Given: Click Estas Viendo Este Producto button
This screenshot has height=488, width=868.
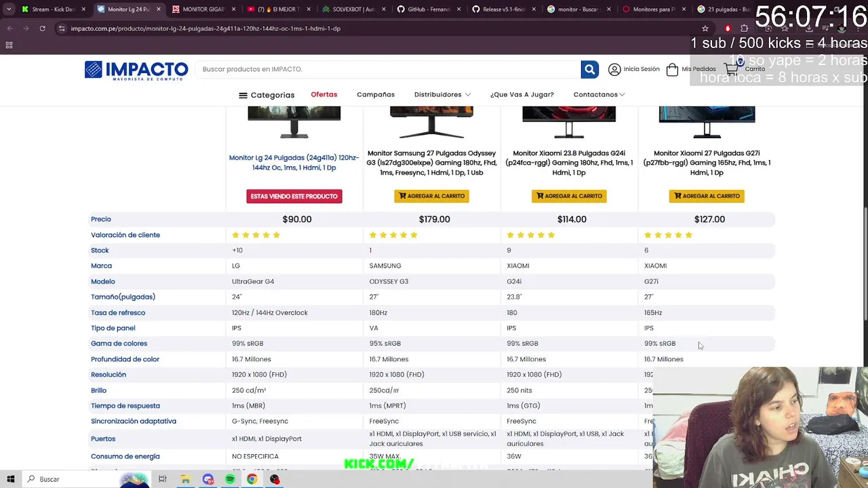Looking at the screenshot, I should point(294,197).
